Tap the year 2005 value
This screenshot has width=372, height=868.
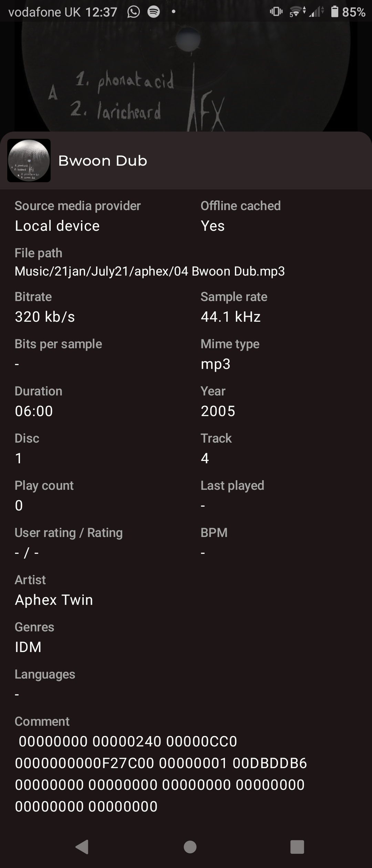[218, 411]
